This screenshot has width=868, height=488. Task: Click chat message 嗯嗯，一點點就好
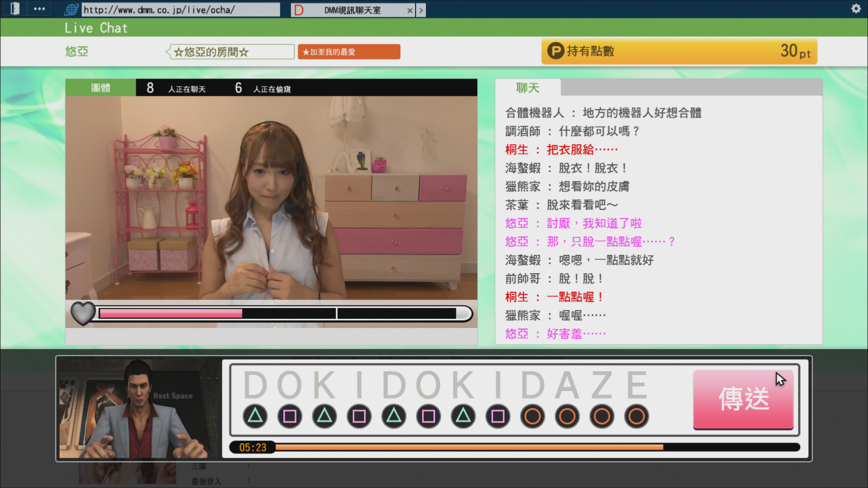tap(606, 260)
